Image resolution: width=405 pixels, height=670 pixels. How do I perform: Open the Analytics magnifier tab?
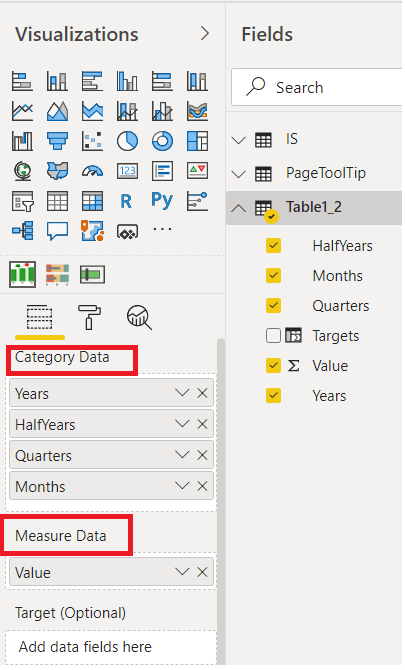pyautogui.click(x=139, y=318)
